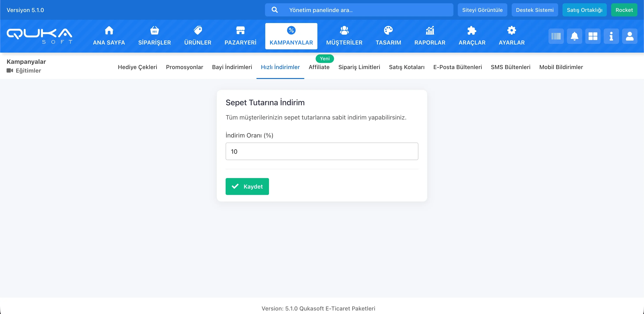The height and width of the screenshot is (314, 644).
Task: Go to Ana Sayfa home icon
Action: (x=109, y=30)
